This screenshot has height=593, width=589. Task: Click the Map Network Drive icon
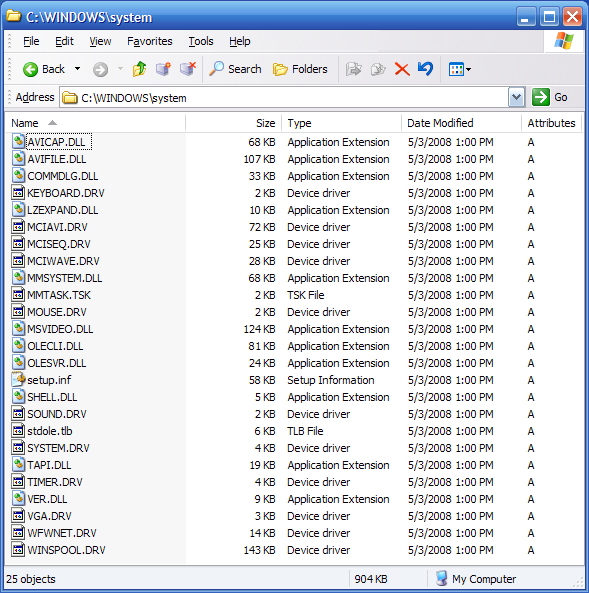tap(163, 69)
